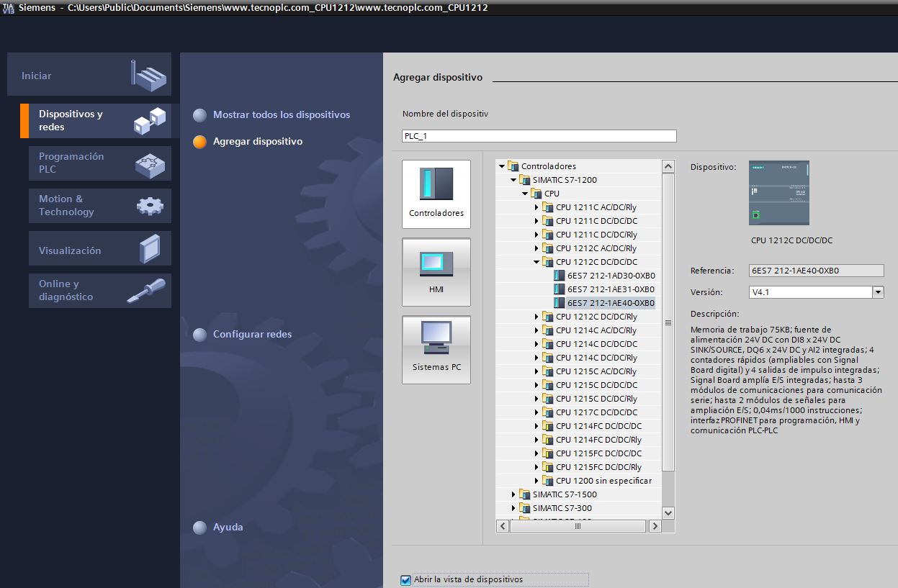Viewport: 898px width, 588px height.
Task: Click the CPU 1212C device preview image
Action: (778, 193)
